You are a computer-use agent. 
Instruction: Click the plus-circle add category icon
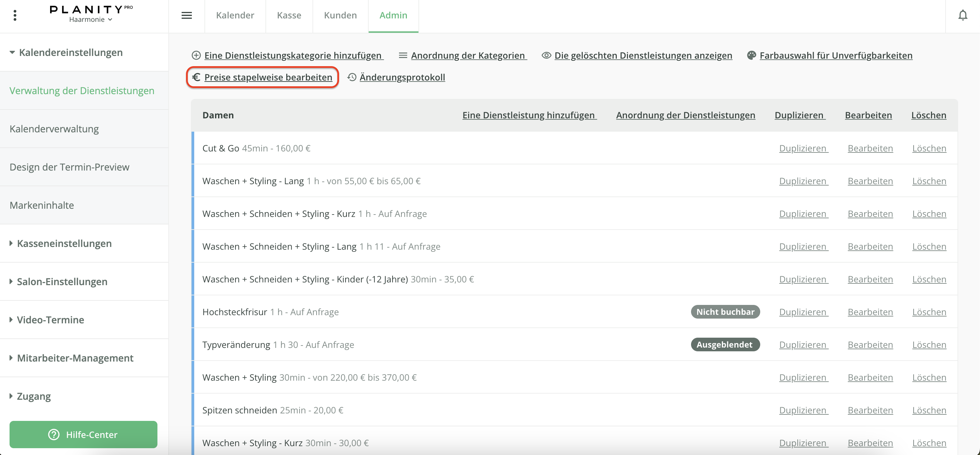[x=196, y=55]
